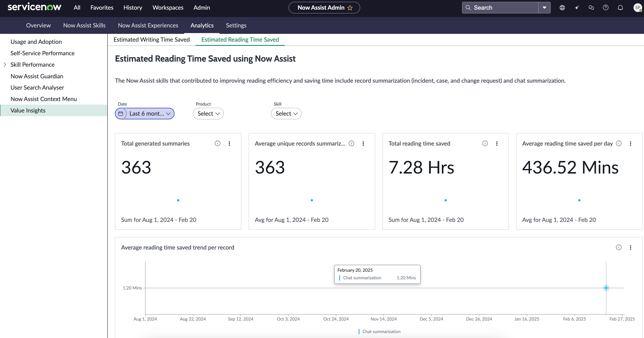Screen dimensions: 644x338
Task: Show info for Average reading time saved per day
Action: tap(619, 143)
